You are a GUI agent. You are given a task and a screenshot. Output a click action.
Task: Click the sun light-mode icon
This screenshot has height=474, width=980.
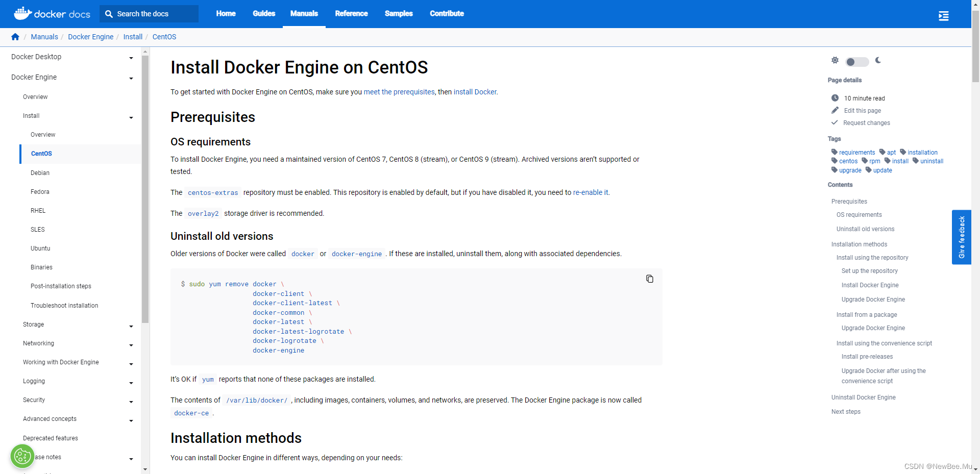(835, 60)
